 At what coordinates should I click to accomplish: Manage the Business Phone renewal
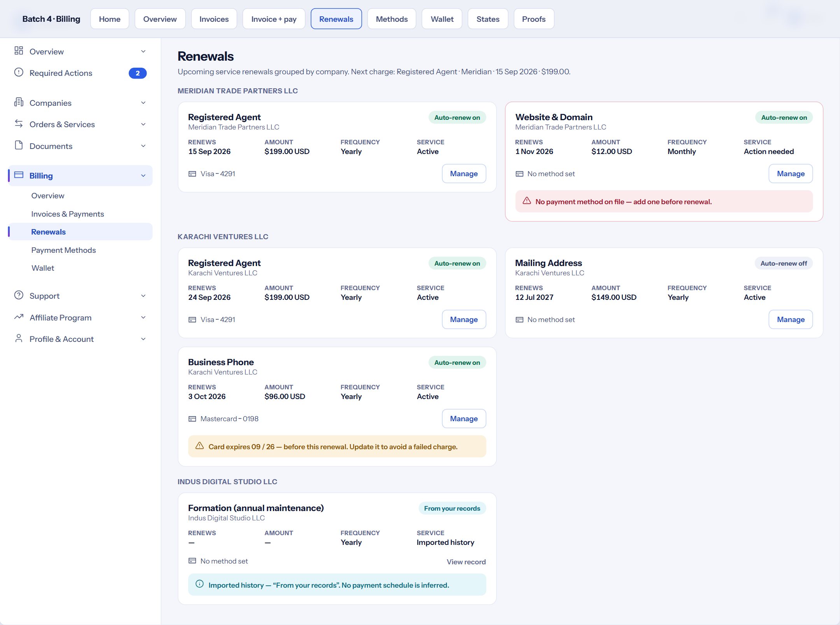pos(464,418)
